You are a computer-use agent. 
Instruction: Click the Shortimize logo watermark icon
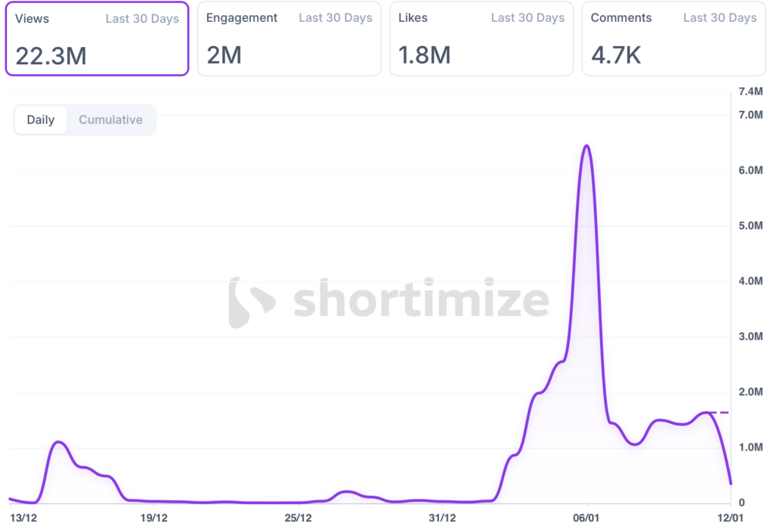click(x=251, y=302)
